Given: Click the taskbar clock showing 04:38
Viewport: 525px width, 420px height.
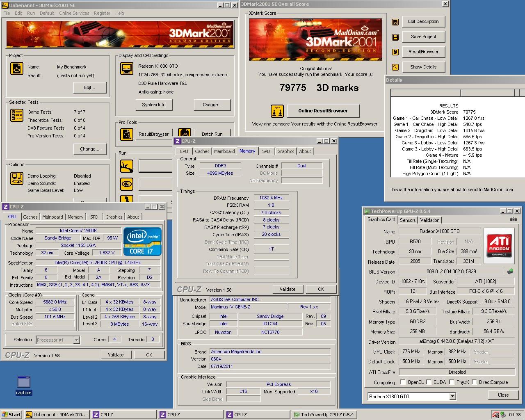Looking at the screenshot, I should click(x=514, y=415).
